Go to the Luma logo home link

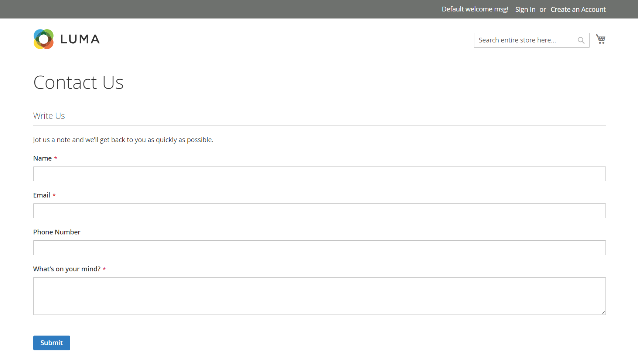tap(66, 39)
